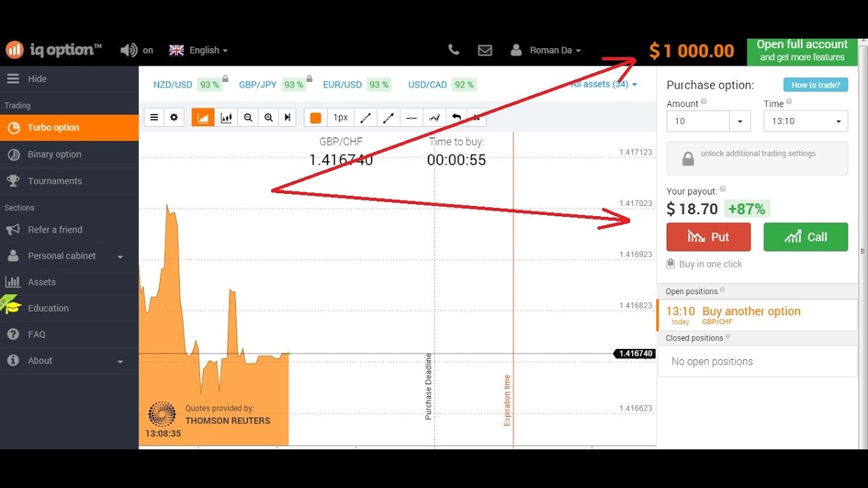Open the Education section

pos(69,308)
